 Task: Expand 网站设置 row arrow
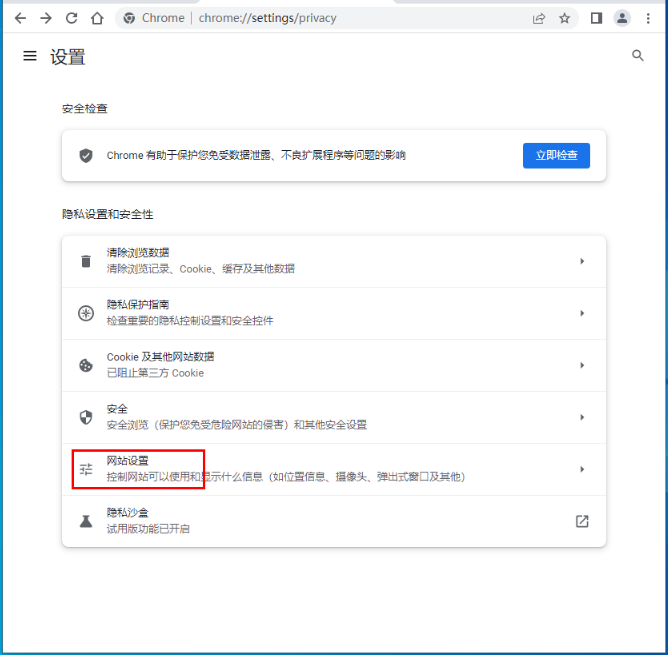[x=582, y=469]
